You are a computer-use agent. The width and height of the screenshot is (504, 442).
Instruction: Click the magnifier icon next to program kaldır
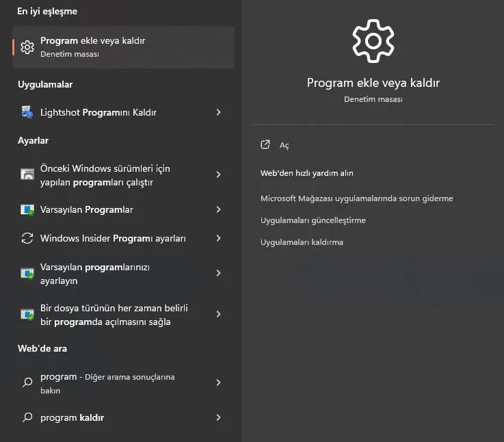pyautogui.click(x=27, y=417)
